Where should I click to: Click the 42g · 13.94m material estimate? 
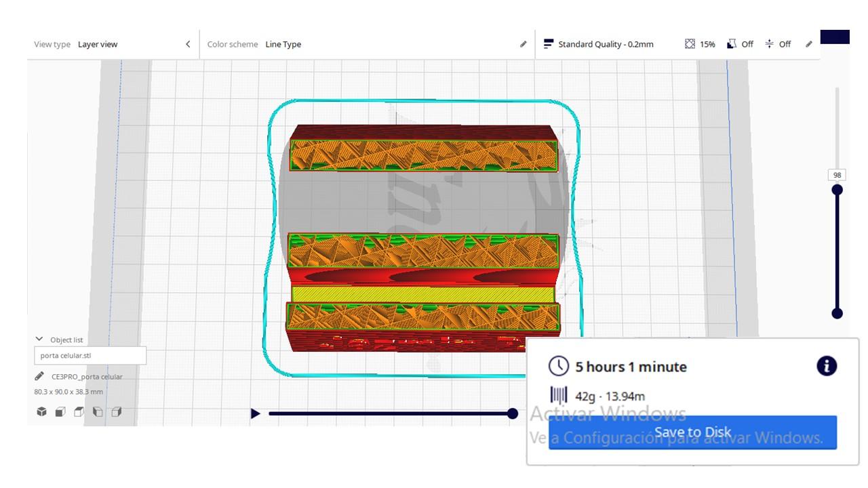point(610,396)
